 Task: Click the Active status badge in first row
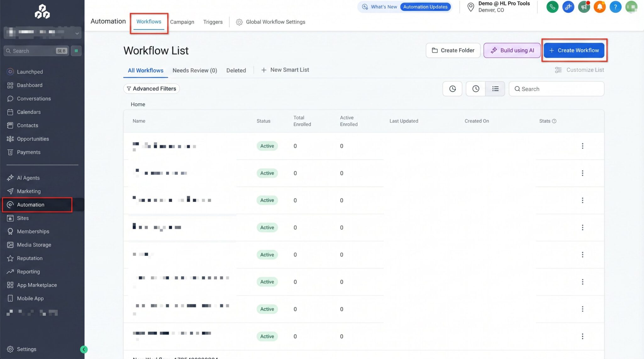click(x=267, y=146)
